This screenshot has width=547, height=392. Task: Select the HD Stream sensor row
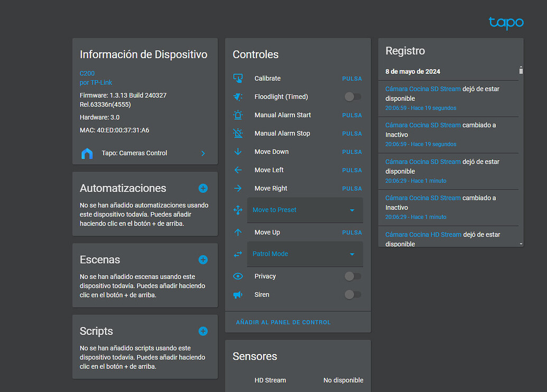(x=298, y=380)
